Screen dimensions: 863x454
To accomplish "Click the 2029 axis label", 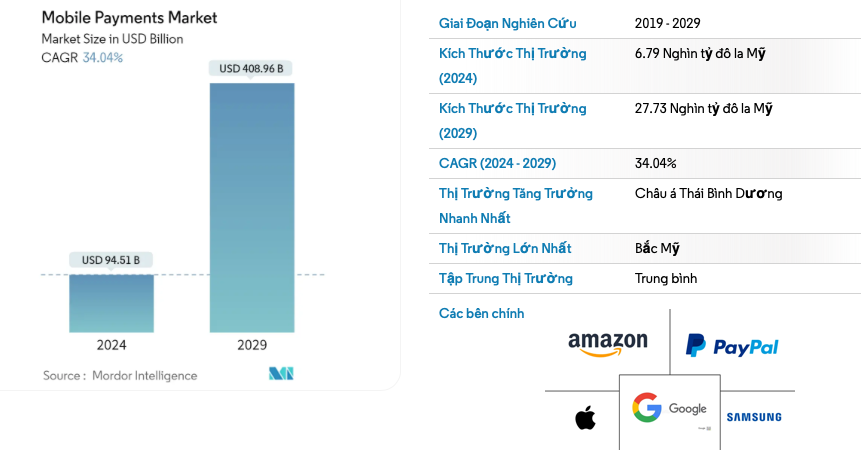I will (251, 345).
